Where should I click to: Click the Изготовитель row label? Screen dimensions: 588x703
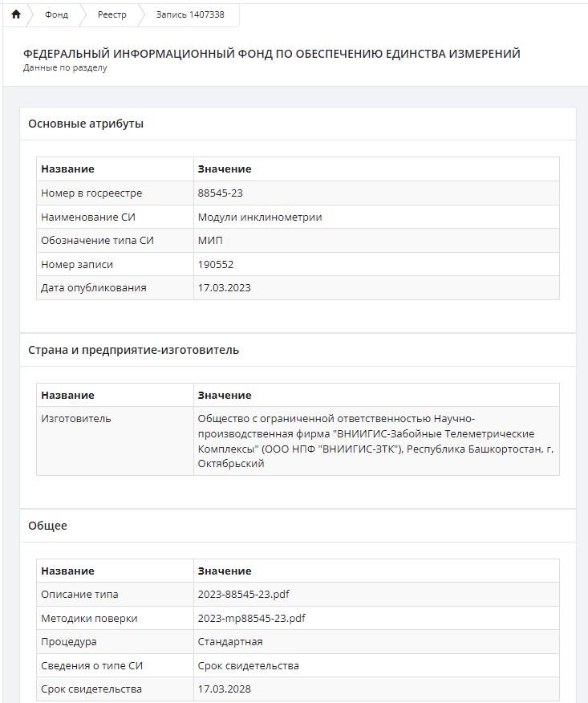coord(75,419)
